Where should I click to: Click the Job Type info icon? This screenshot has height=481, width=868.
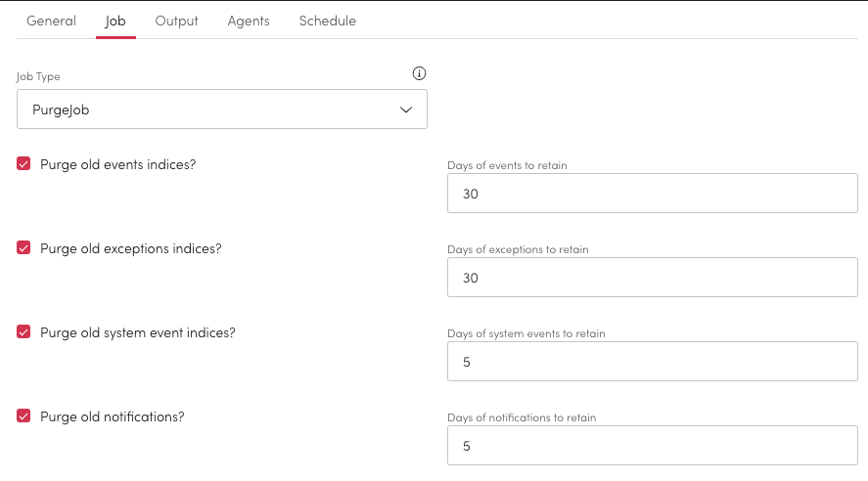pyautogui.click(x=420, y=73)
